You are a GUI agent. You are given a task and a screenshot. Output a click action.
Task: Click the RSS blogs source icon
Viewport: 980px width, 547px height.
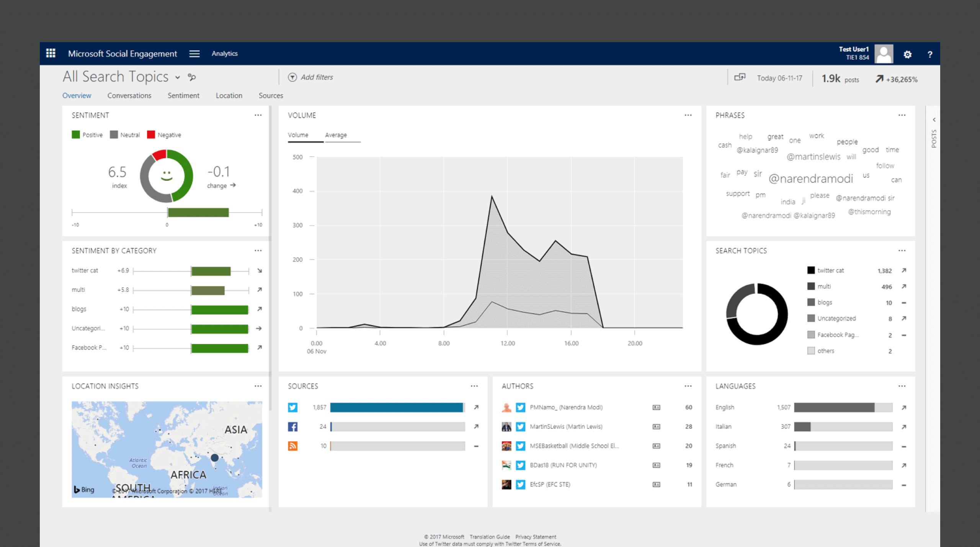pyautogui.click(x=292, y=446)
